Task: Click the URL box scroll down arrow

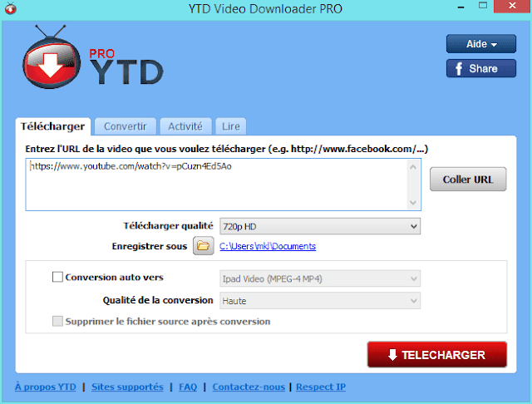Action: [x=413, y=203]
